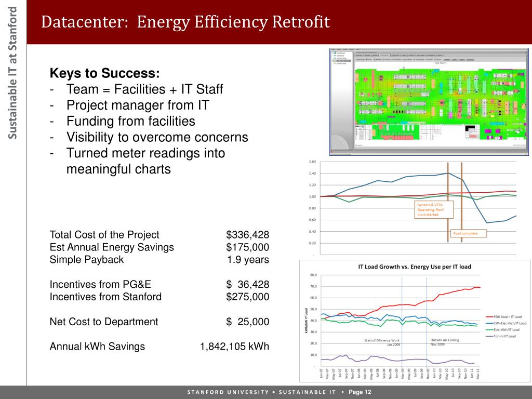Click the bullet Funding from facilities

[x=130, y=121]
